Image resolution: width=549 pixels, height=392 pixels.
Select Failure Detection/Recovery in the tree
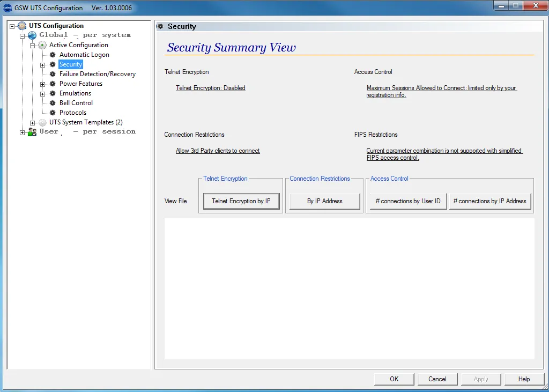pyautogui.click(x=98, y=74)
